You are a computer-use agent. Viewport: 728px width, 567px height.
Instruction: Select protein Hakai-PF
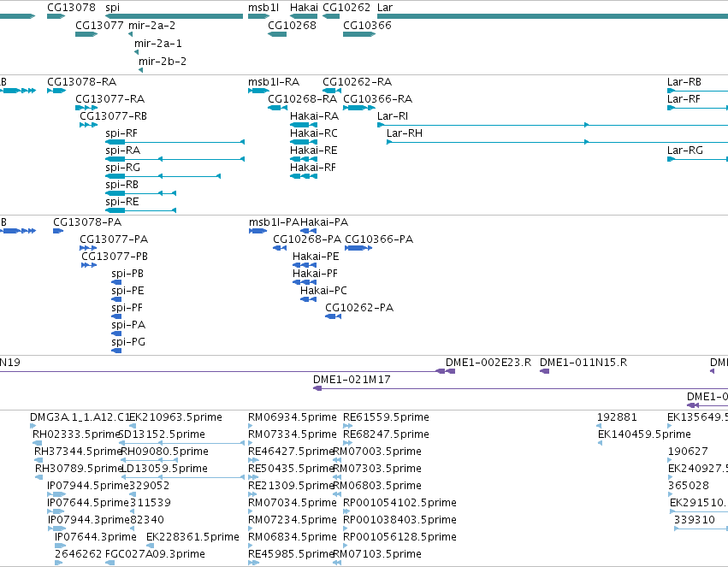pos(315,274)
